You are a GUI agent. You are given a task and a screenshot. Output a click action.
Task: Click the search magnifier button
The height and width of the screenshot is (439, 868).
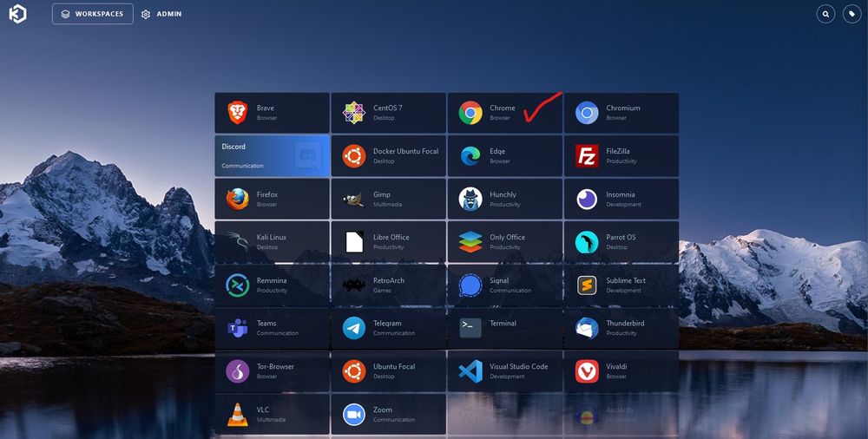coord(825,14)
